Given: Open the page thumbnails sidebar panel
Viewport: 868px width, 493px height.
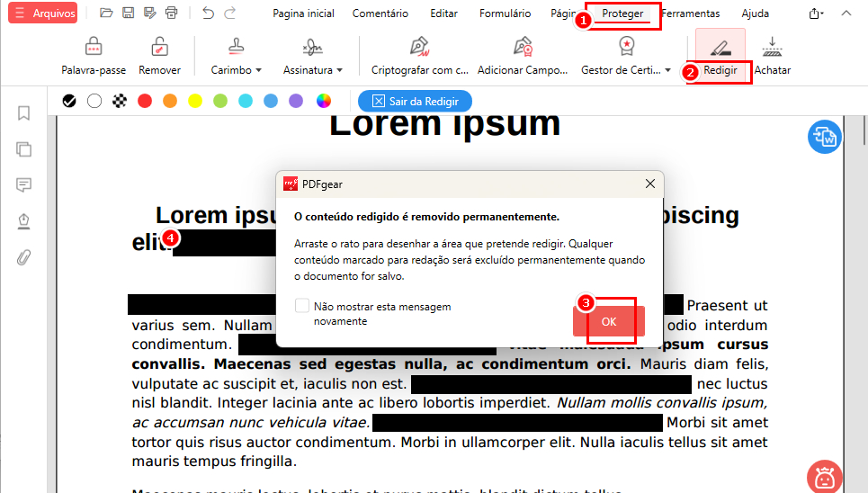Looking at the screenshot, I should click(23, 149).
